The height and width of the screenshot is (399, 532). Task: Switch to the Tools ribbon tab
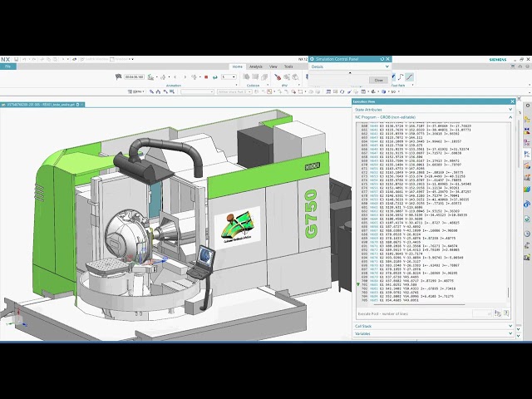click(288, 66)
